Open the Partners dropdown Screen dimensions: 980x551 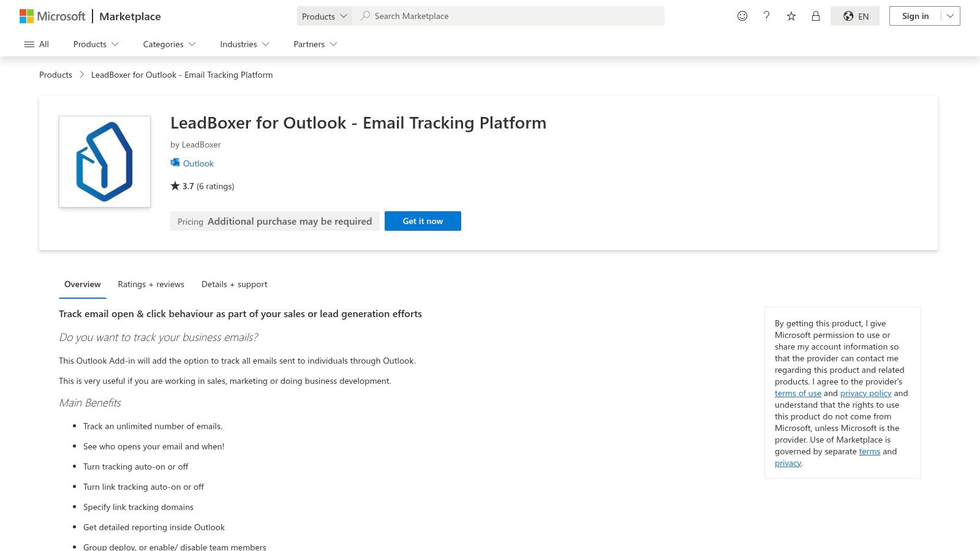point(314,44)
